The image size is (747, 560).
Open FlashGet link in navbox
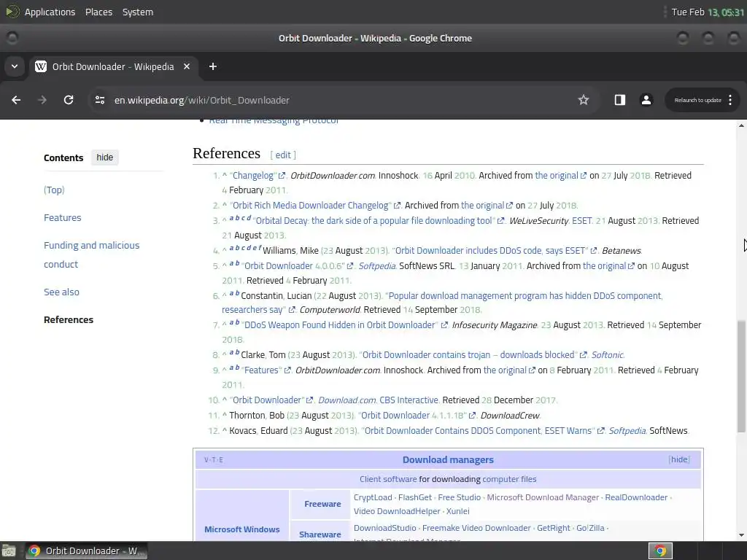click(x=415, y=497)
